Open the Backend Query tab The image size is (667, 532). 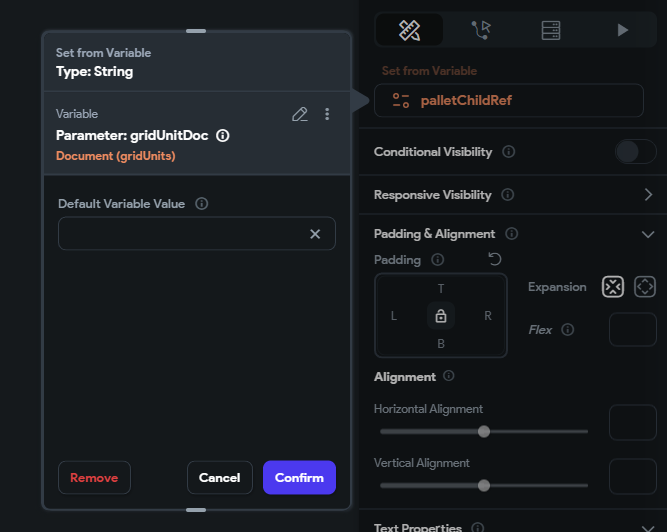pos(550,30)
